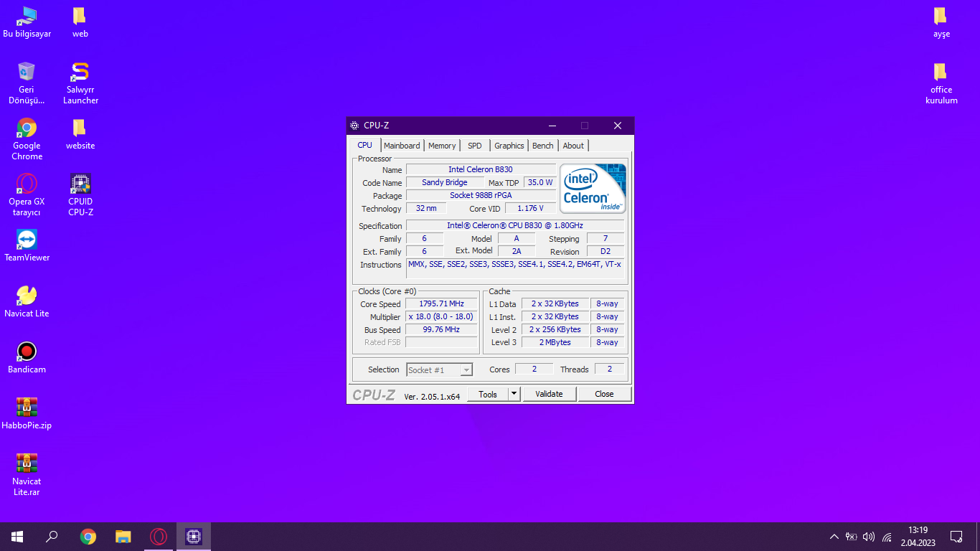Open the Bu bilgisayar desktop icon
This screenshot has width=980, height=551.
[x=27, y=22]
